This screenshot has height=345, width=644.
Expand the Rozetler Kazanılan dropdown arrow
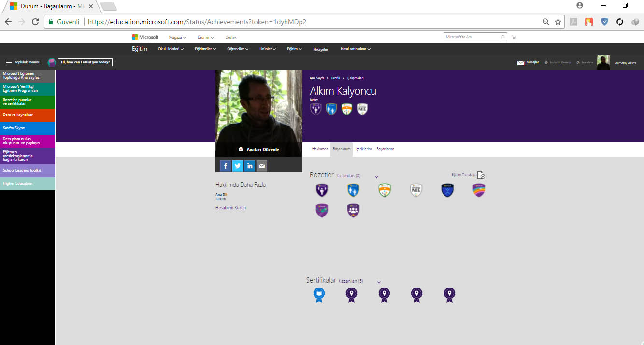pyautogui.click(x=376, y=177)
